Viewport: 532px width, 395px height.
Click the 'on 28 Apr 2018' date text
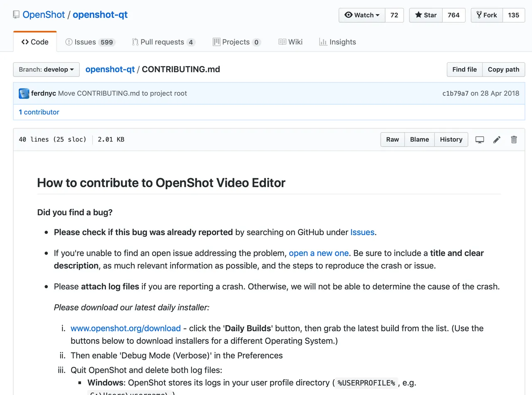click(x=495, y=93)
